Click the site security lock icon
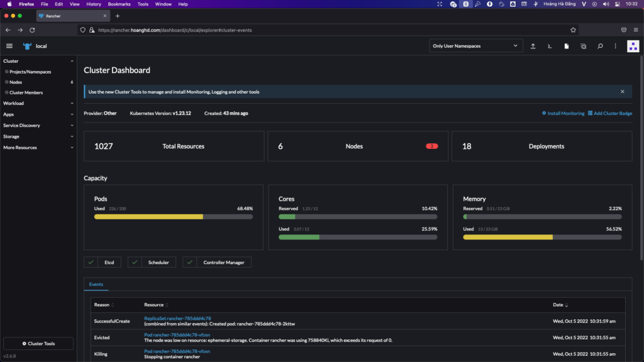644x362 pixels. pos(92,30)
